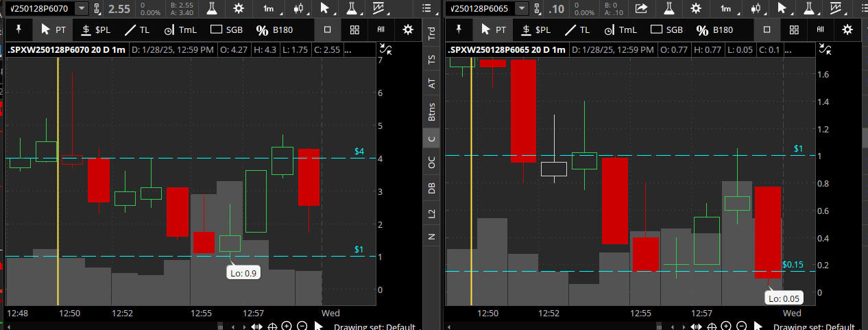This screenshot has width=868, height=330.
Task: Click the All button in right drawing toolbar
Action: pos(821,30)
